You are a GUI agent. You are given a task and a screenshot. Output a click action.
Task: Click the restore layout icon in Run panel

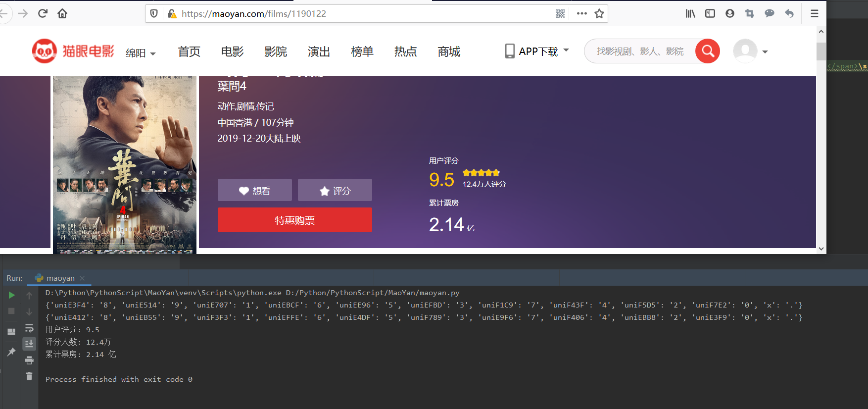(x=11, y=331)
